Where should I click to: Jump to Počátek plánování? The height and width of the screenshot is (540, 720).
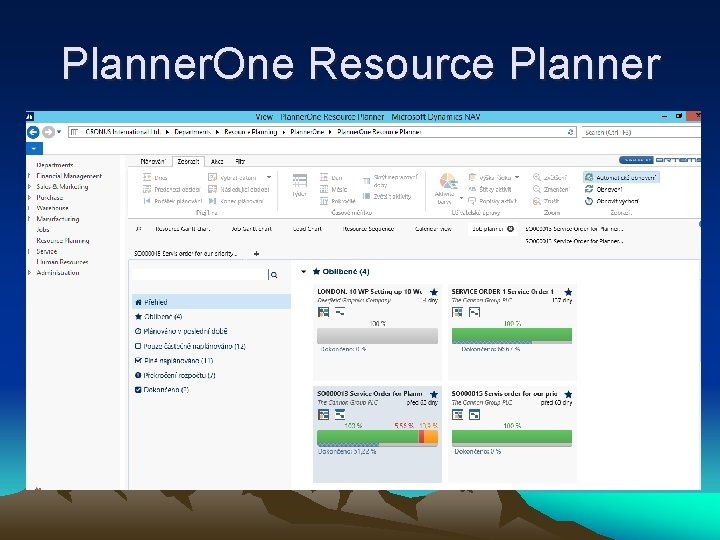tap(172, 201)
